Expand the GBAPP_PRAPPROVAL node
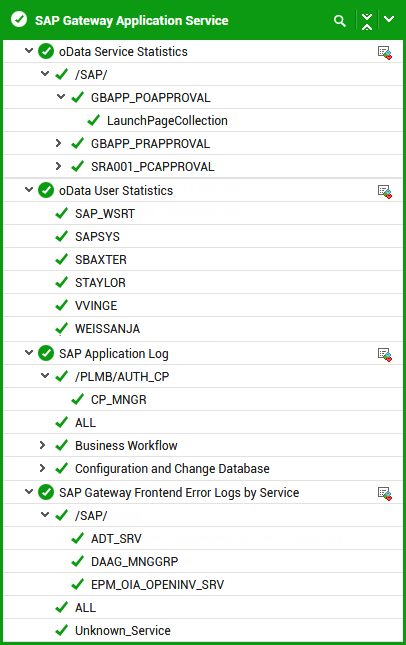This screenshot has width=406, height=645. [x=58, y=143]
